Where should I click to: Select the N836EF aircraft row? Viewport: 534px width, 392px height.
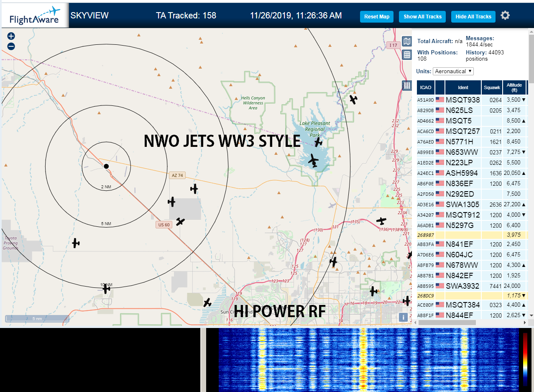pyautogui.click(x=472, y=183)
